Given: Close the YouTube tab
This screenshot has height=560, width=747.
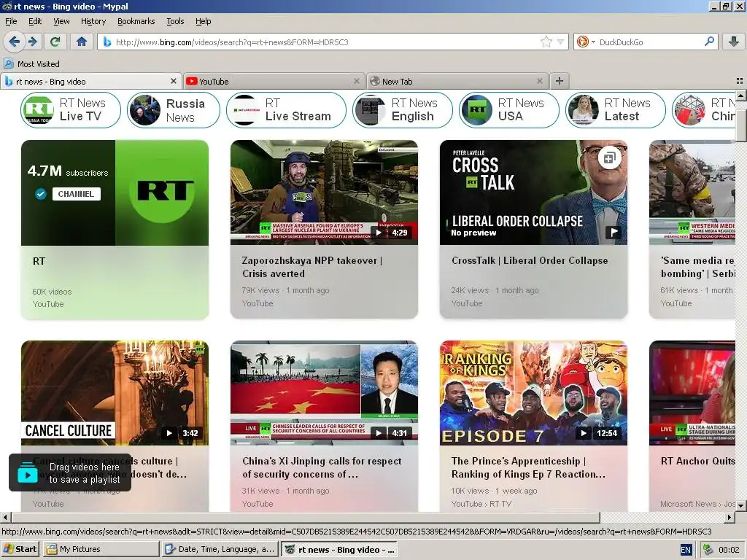Looking at the screenshot, I should 356,81.
